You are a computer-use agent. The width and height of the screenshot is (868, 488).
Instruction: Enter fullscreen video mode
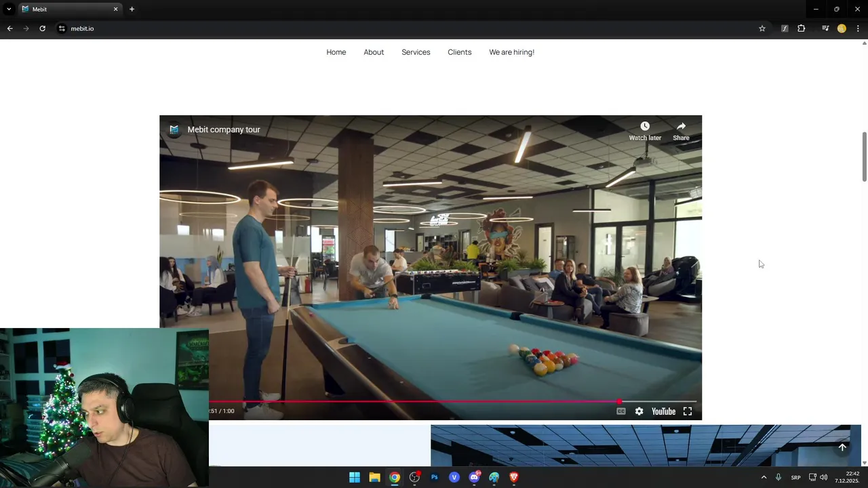[688, 411]
